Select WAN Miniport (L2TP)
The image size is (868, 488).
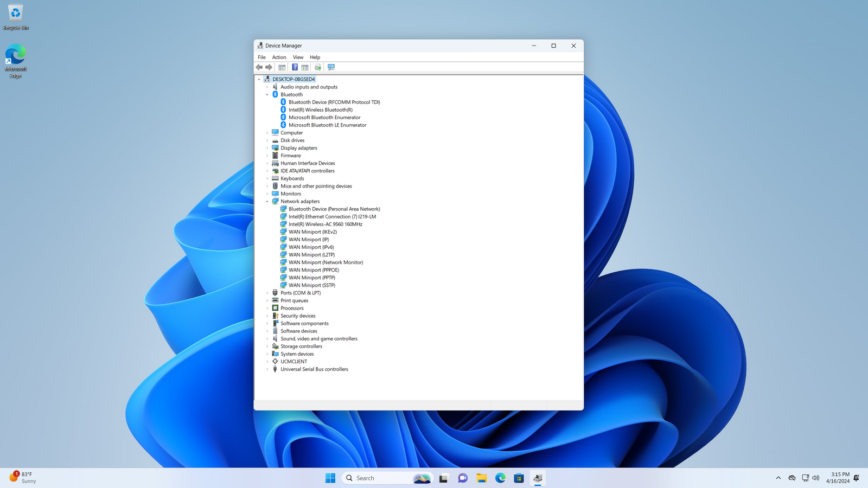point(311,255)
